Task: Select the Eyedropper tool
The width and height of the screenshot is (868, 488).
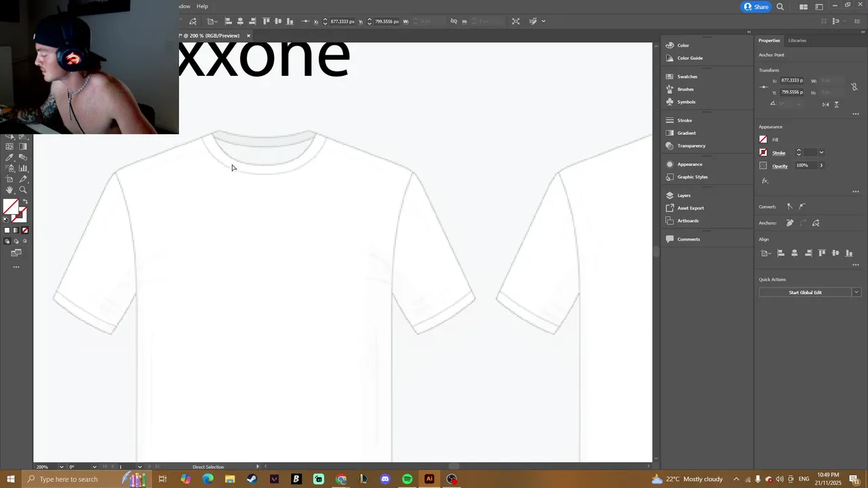Action: click(9, 157)
